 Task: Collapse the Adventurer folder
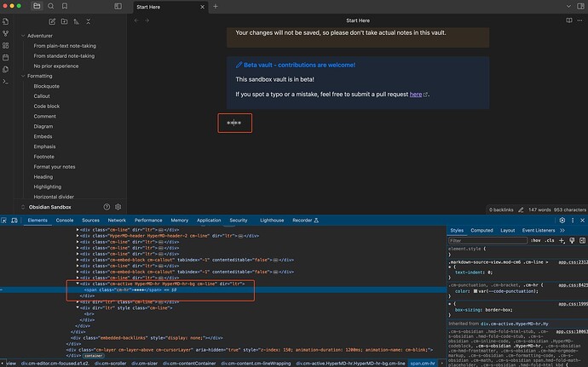(23, 36)
